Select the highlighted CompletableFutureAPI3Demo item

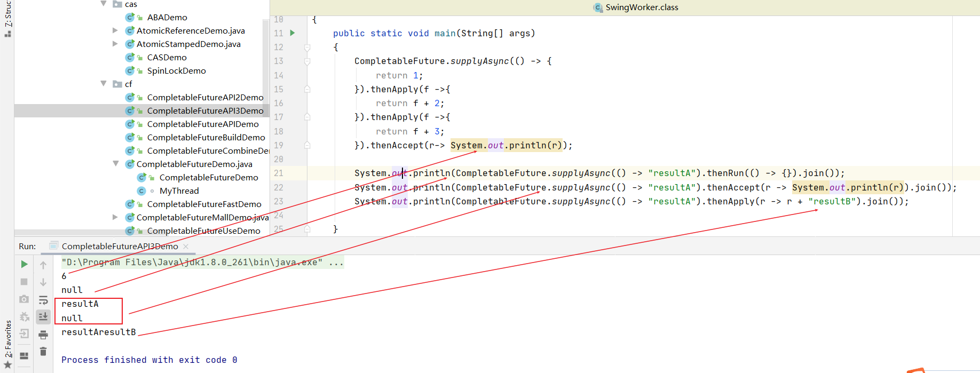206,110
